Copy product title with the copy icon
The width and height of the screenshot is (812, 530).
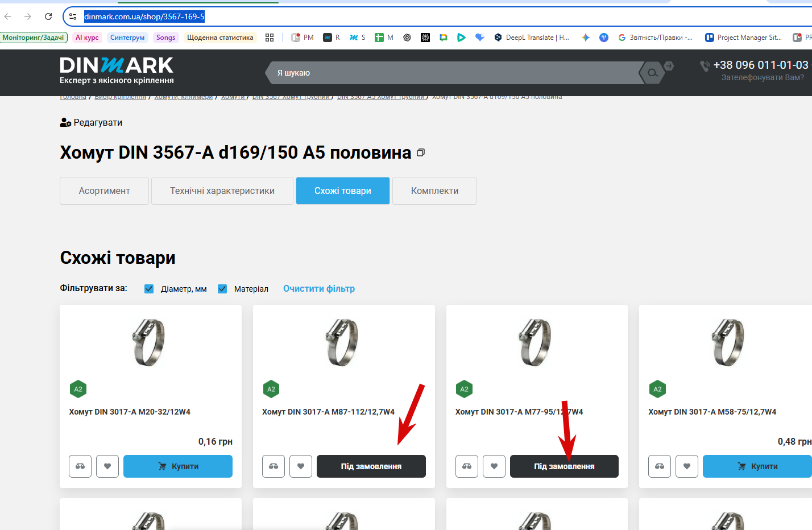421,152
